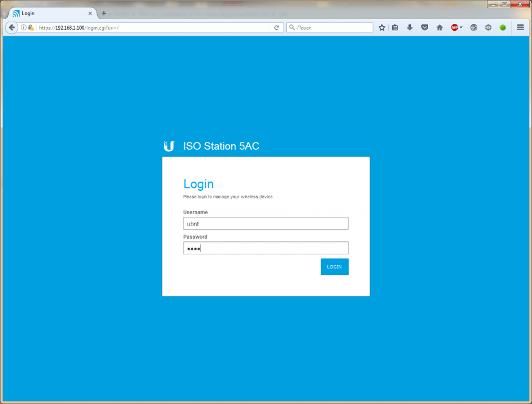Open the bookmarks list icon

[395, 28]
